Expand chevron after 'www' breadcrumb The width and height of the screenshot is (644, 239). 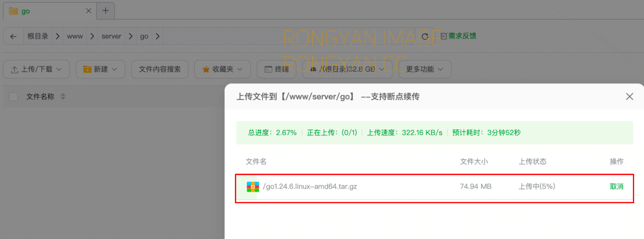click(92, 36)
